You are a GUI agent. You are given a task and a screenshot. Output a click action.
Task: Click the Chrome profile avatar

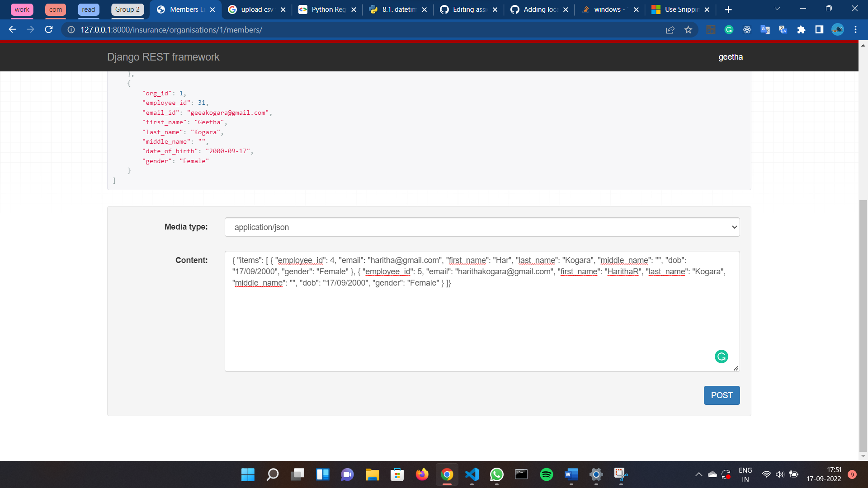[x=838, y=29]
